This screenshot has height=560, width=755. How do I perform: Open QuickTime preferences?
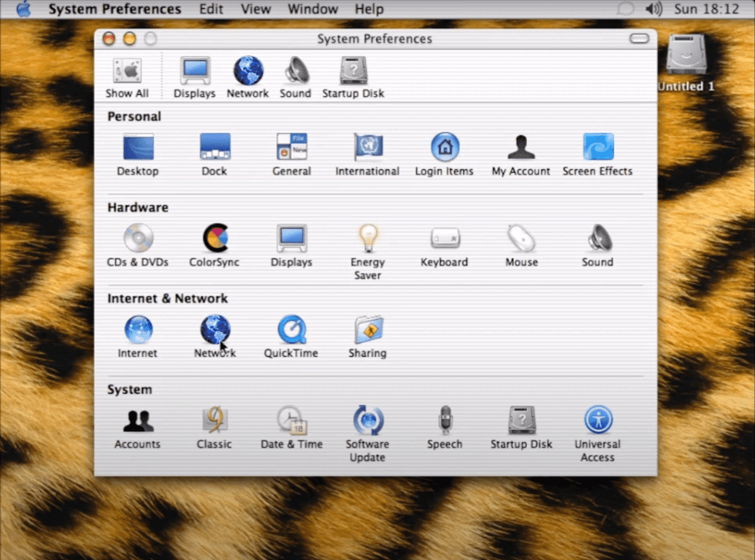(291, 330)
